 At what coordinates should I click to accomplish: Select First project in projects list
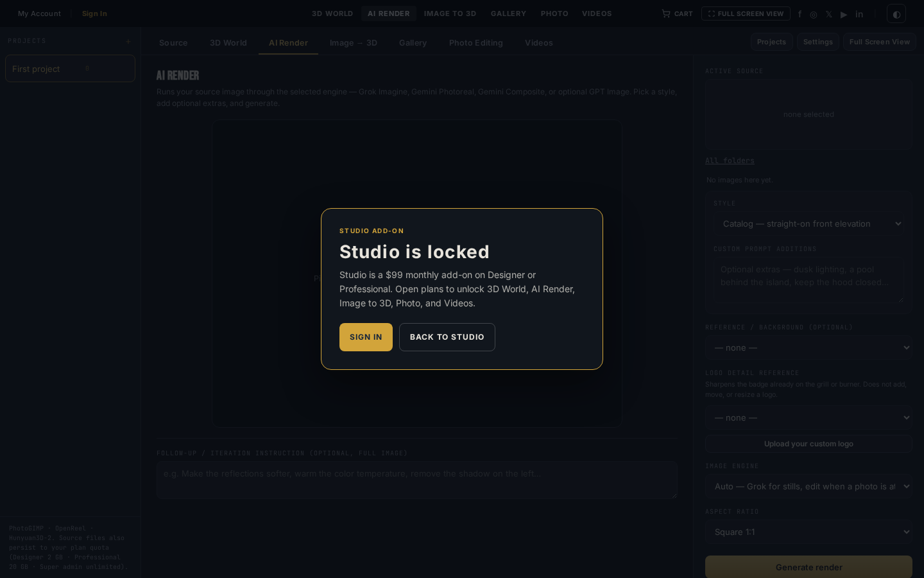click(x=70, y=69)
